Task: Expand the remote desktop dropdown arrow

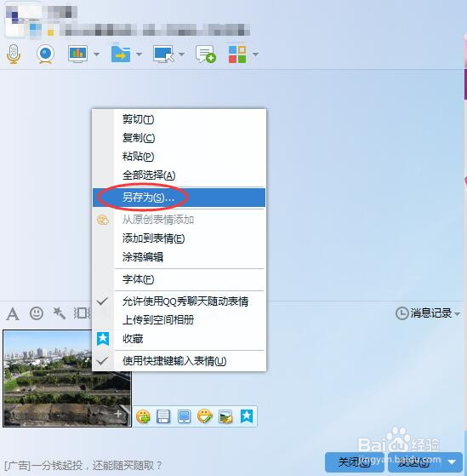Action: coord(182,54)
